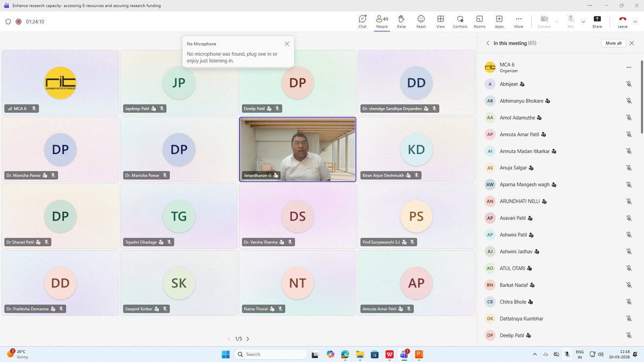Show hidden system tray icons
The height and width of the screenshot is (362, 644).
[535, 354]
